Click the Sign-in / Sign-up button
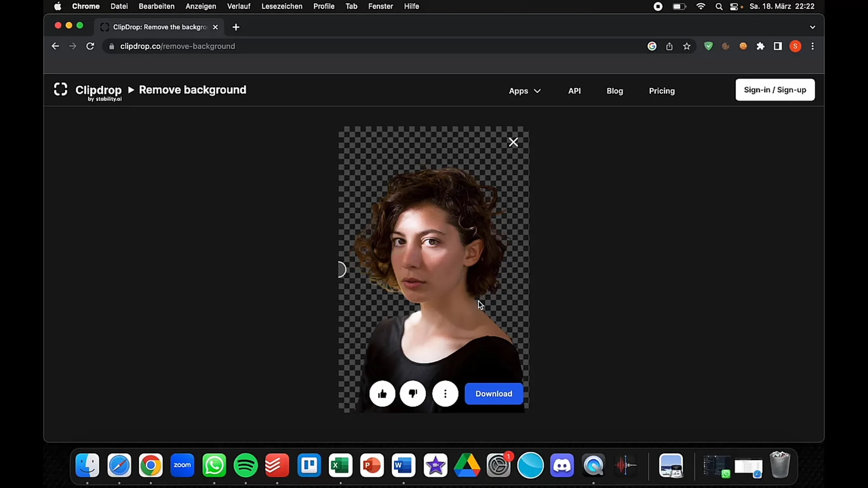This screenshot has width=868, height=488. coord(775,90)
